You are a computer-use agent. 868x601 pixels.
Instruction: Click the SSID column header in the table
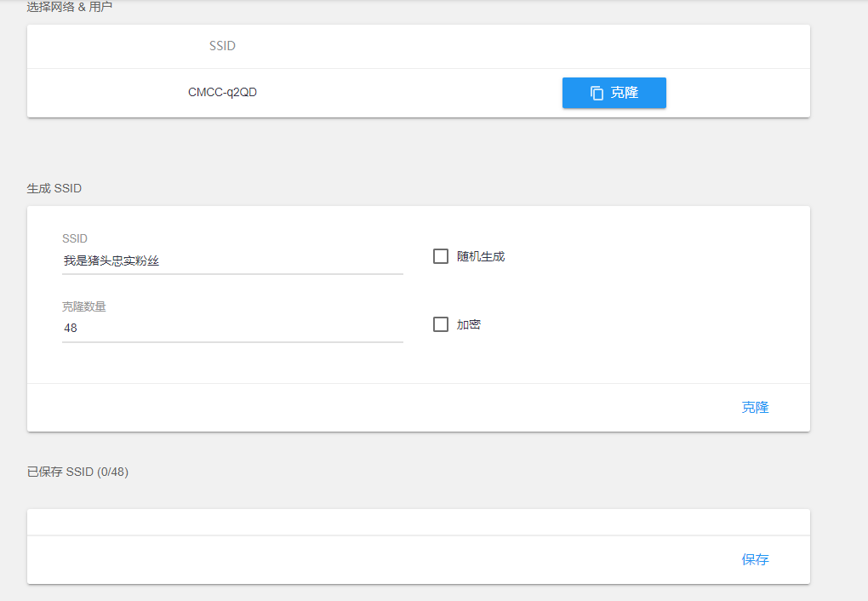point(222,46)
